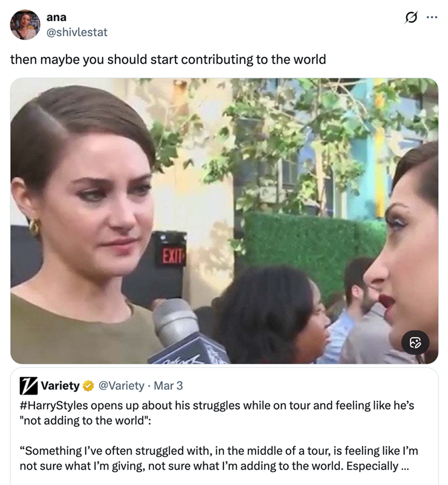Open the @shivlestat handle link
This screenshot has height=485, width=448.
point(77,32)
